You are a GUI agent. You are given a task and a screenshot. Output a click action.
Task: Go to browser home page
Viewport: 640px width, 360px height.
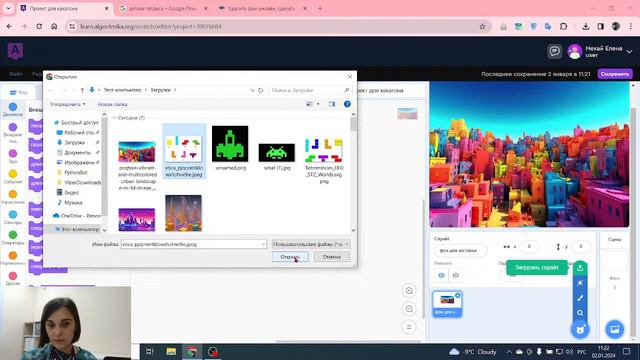[x=54, y=27]
